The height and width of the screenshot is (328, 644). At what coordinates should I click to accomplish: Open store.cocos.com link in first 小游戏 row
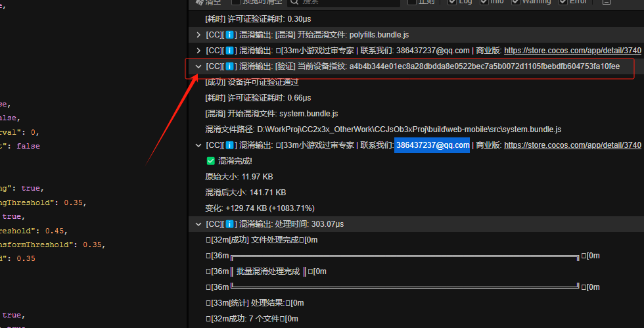[x=572, y=51]
